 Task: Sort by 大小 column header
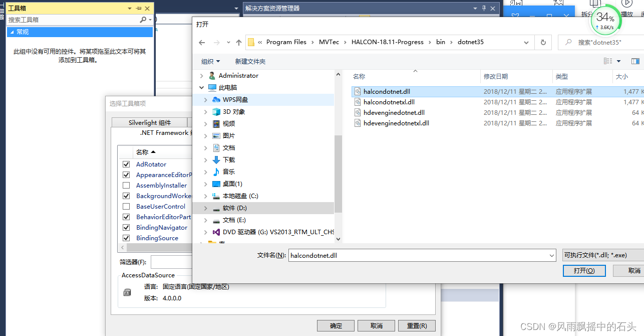[x=622, y=76]
